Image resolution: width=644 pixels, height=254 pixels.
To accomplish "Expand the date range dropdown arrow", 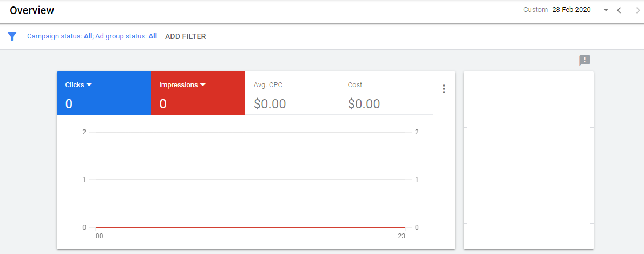I will (606, 10).
